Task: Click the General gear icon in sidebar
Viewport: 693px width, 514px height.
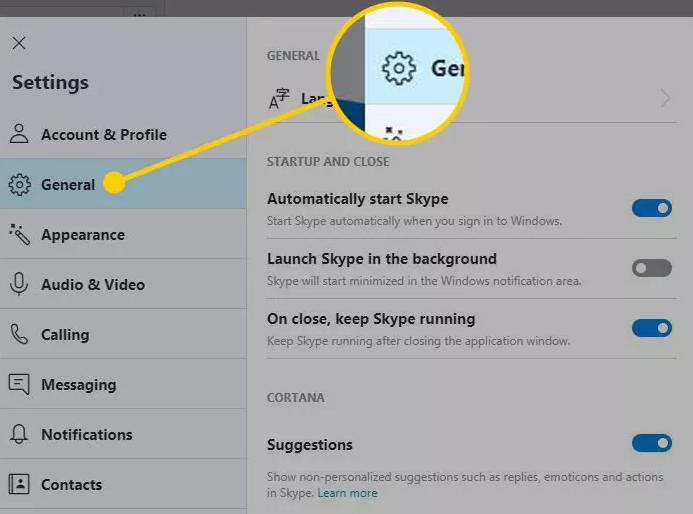Action: click(19, 184)
